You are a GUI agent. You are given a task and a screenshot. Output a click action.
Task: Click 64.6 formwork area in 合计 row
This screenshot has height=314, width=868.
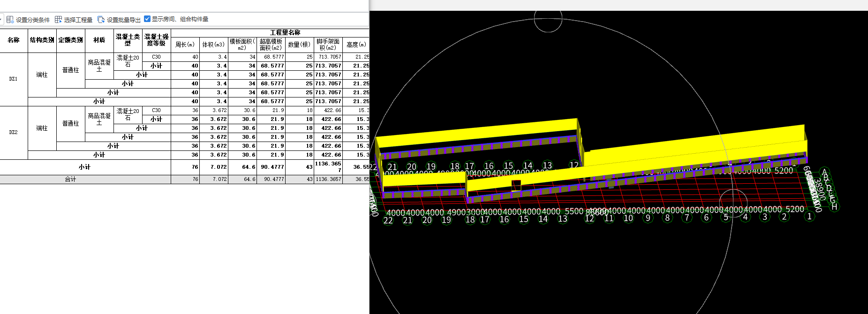coord(242,179)
